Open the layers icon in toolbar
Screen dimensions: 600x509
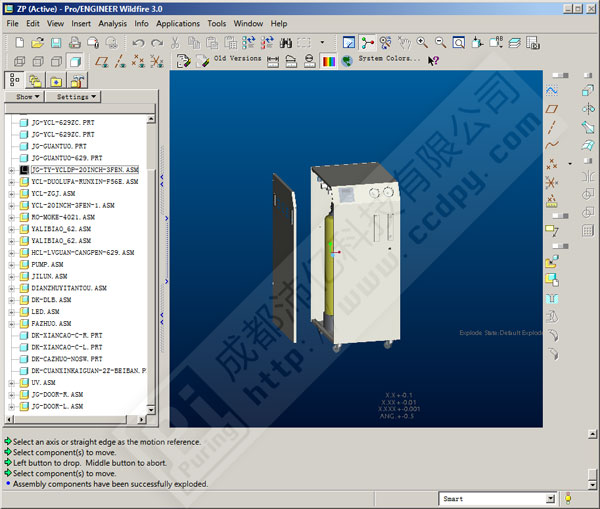[x=514, y=42]
